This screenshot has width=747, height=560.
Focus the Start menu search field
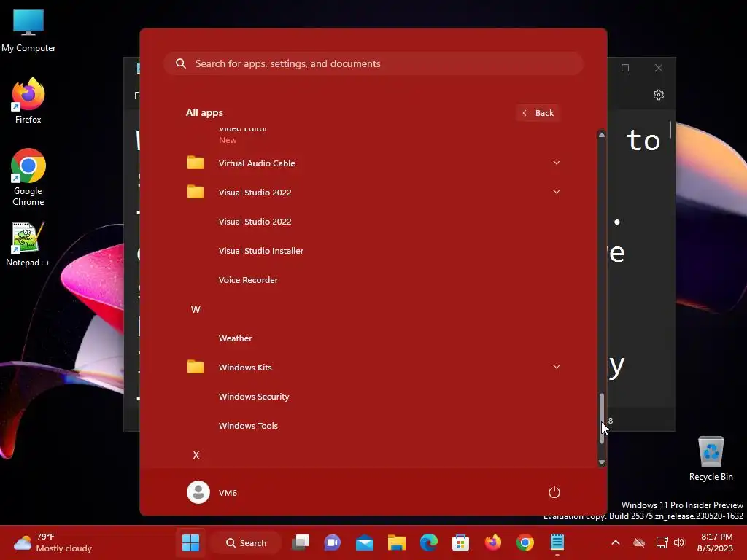(373, 63)
